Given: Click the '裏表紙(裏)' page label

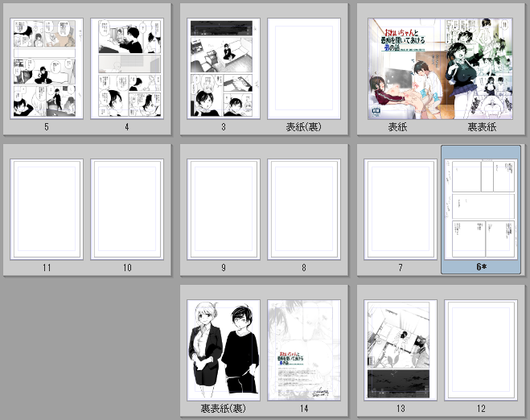Looking at the screenshot, I should pyautogui.click(x=223, y=409).
